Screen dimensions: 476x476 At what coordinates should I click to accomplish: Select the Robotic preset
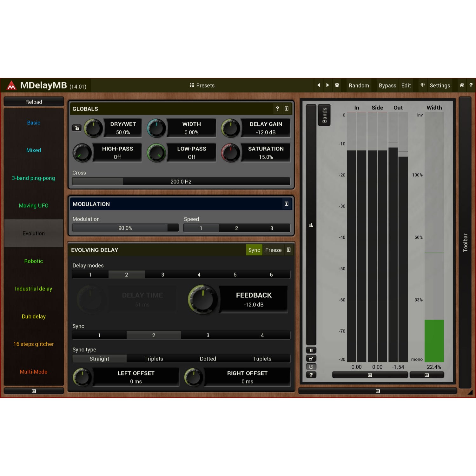click(x=34, y=261)
